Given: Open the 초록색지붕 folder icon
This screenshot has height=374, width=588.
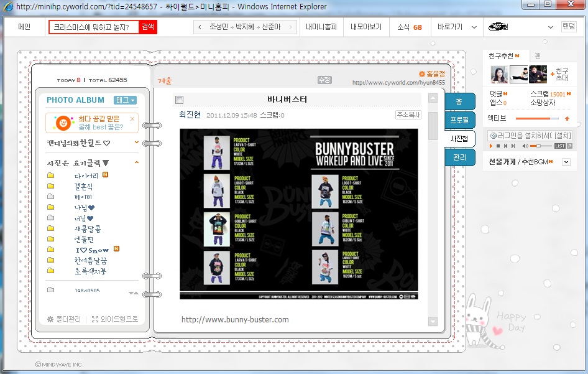Looking at the screenshot, I should pyautogui.click(x=50, y=270).
